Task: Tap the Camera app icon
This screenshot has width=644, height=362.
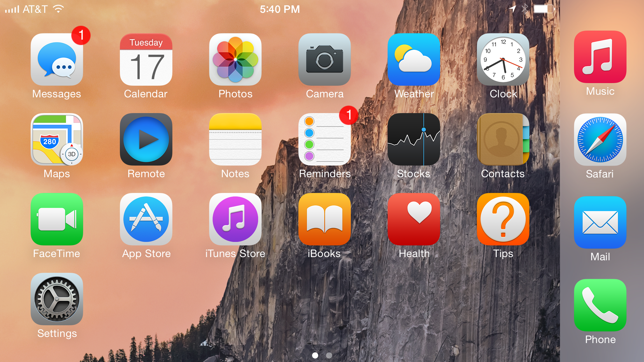Action: [325, 59]
